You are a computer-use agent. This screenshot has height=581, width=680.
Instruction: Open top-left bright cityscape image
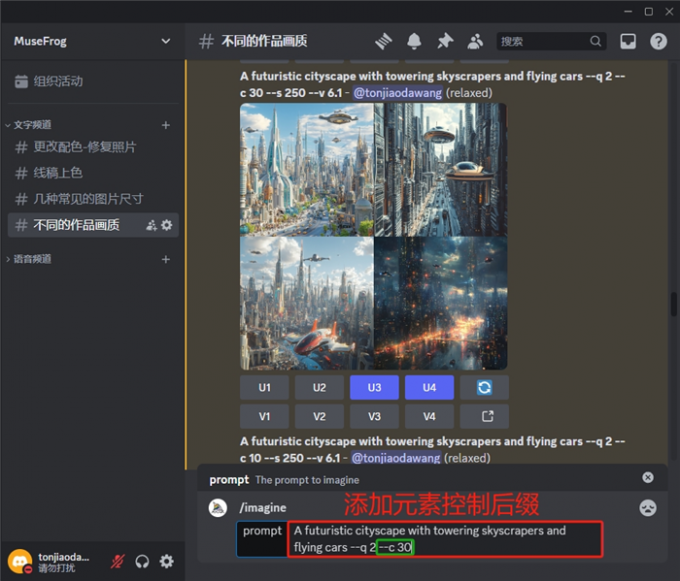(x=307, y=170)
